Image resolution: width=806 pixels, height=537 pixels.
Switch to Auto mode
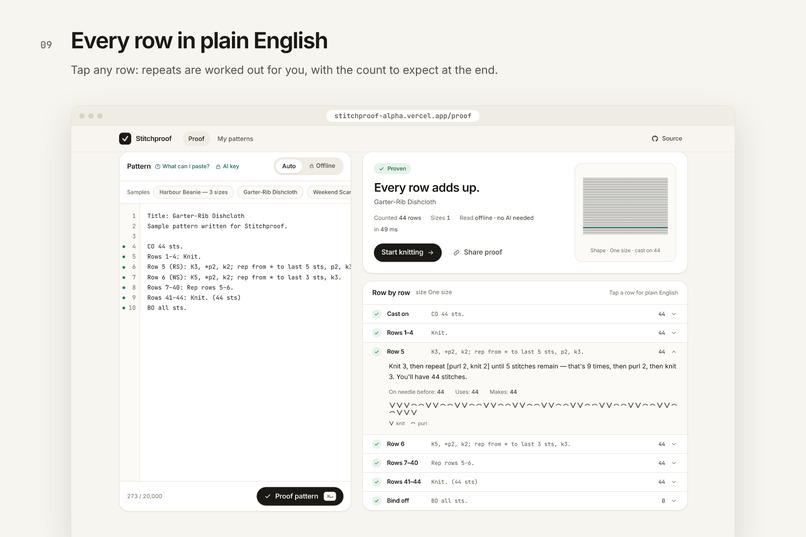click(289, 166)
